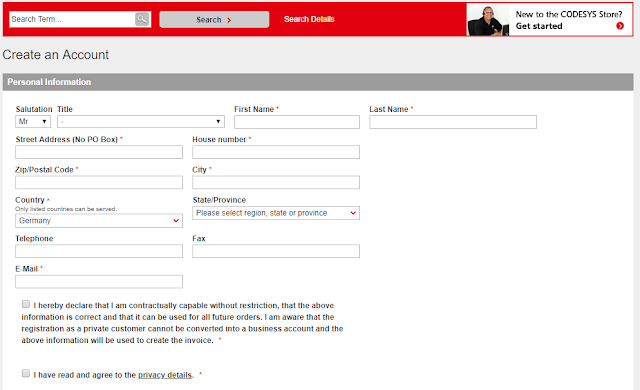Open the Salutation dropdown showing Mr
The height and width of the screenshot is (390, 640).
point(33,122)
